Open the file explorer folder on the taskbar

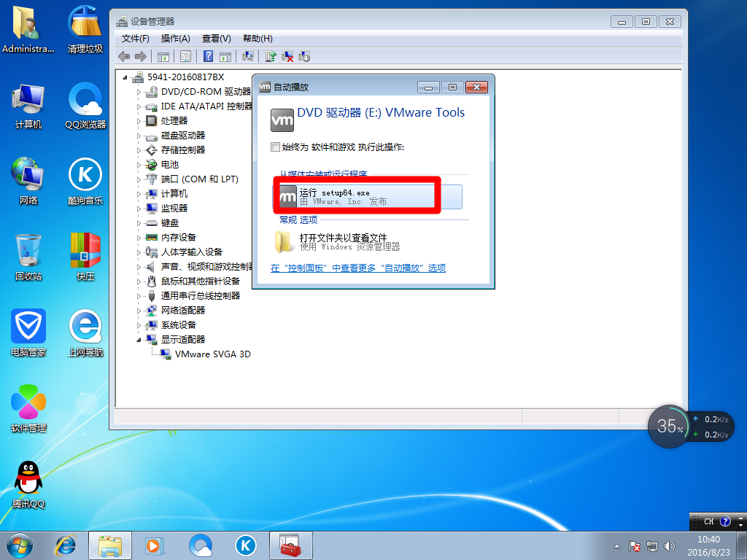click(x=110, y=545)
